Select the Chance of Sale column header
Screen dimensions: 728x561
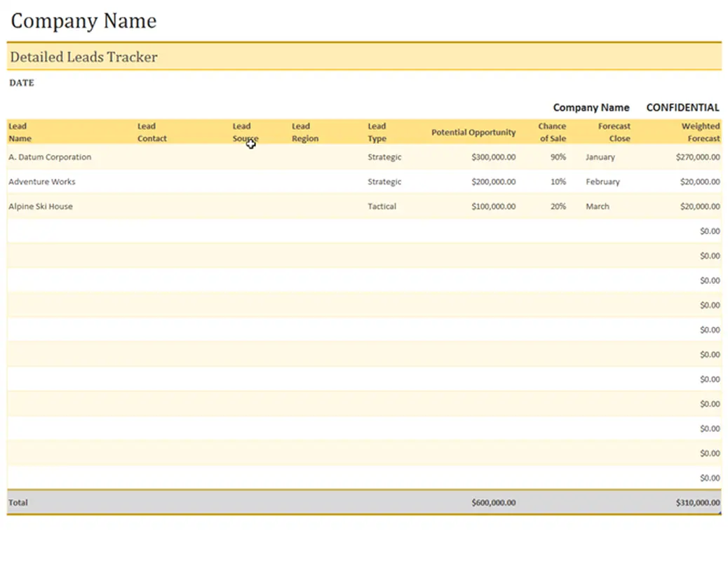pyautogui.click(x=552, y=132)
